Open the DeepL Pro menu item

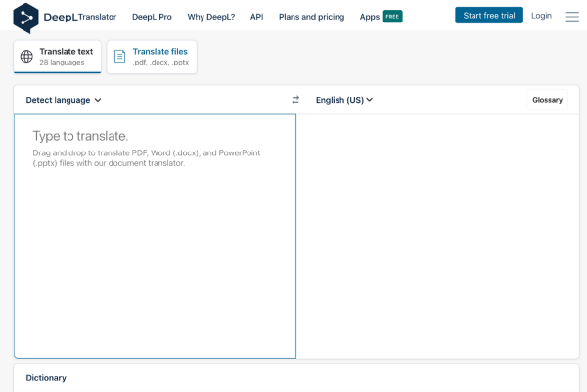point(152,17)
